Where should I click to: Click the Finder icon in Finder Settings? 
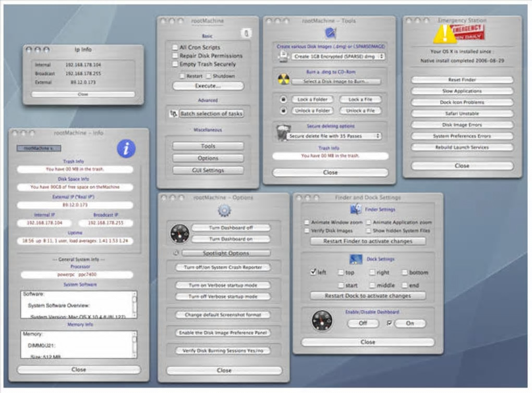(x=356, y=209)
